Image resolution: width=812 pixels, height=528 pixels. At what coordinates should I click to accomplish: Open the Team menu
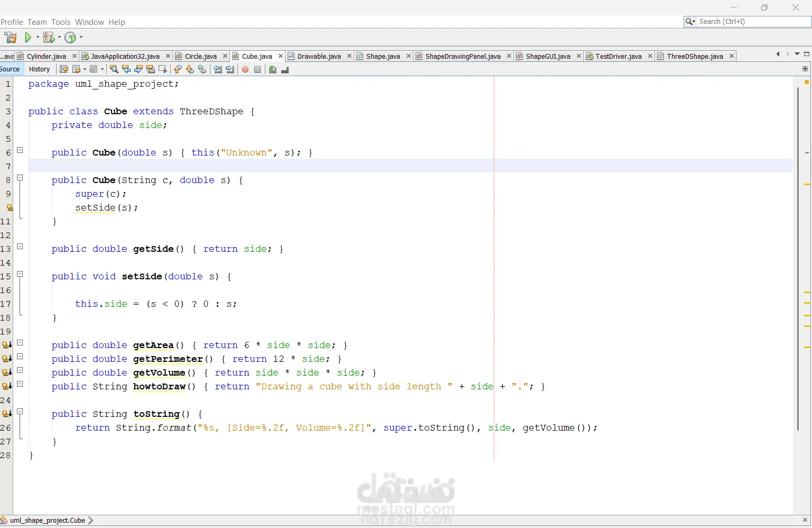pos(37,22)
